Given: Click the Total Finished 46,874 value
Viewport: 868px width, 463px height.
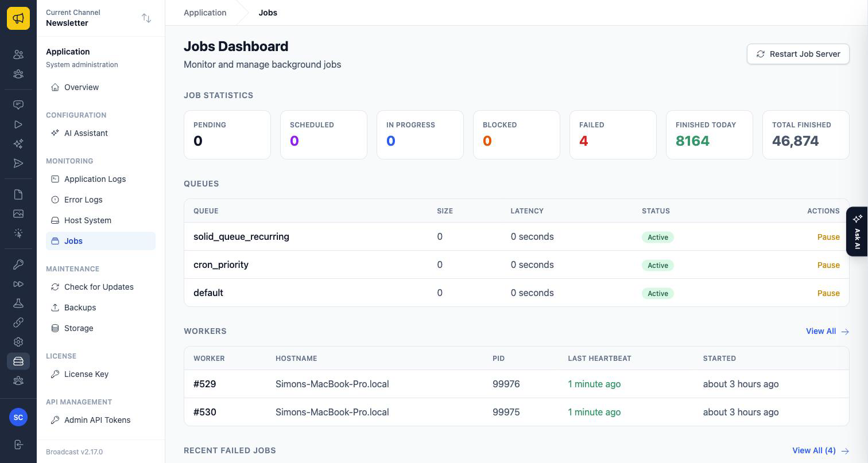Looking at the screenshot, I should (x=795, y=141).
